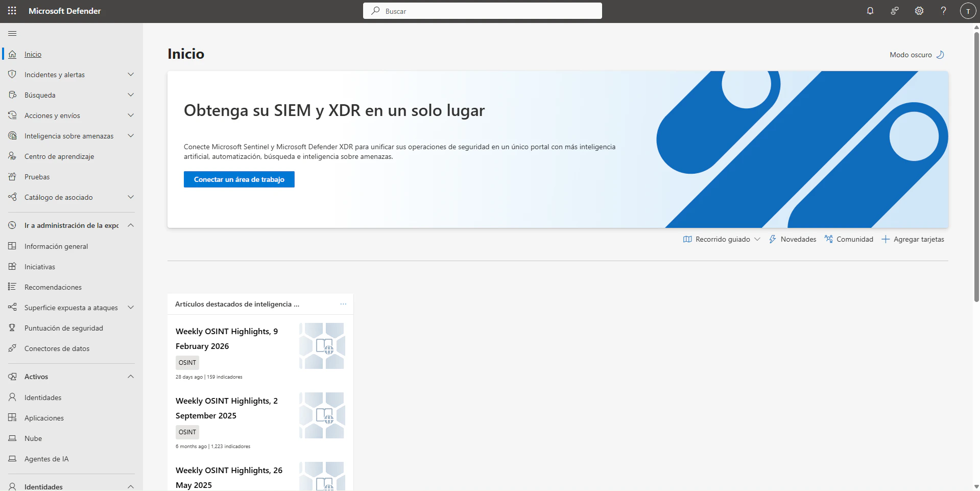Click Conectar un área de trabajo
This screenshot has height=491, width=980.
pyautogui.click(x=238, y=179)
